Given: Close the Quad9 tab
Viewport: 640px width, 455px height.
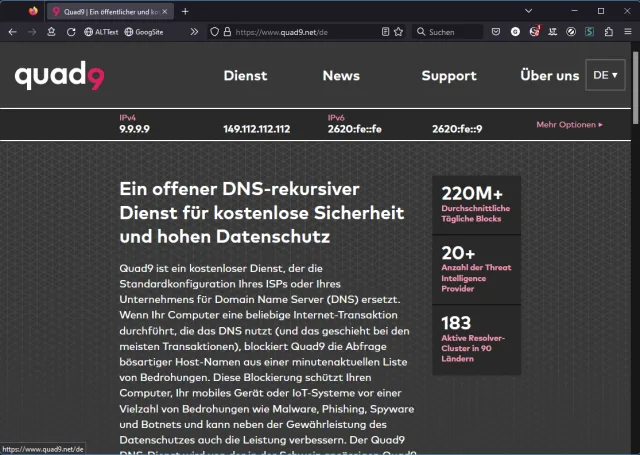Looking at the screenshot, I should click(164, 12).
